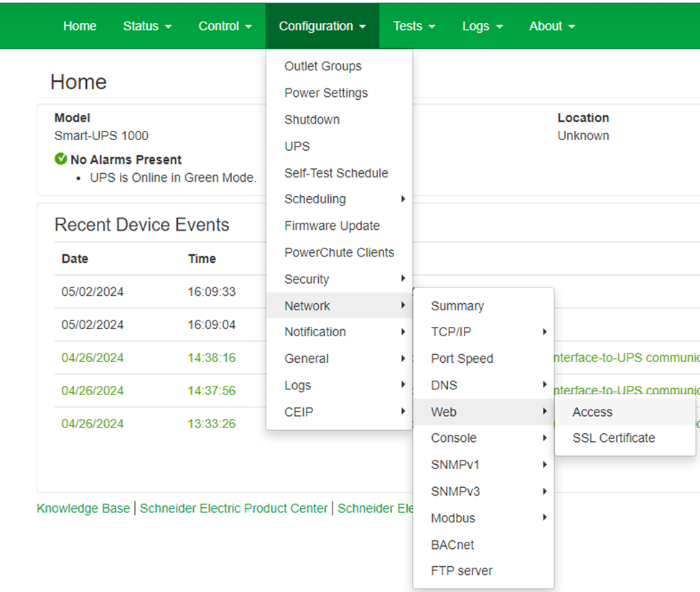Click UPS is Online in Green Mode text
This screenshot has width=700, height=592.
(173, 178)
